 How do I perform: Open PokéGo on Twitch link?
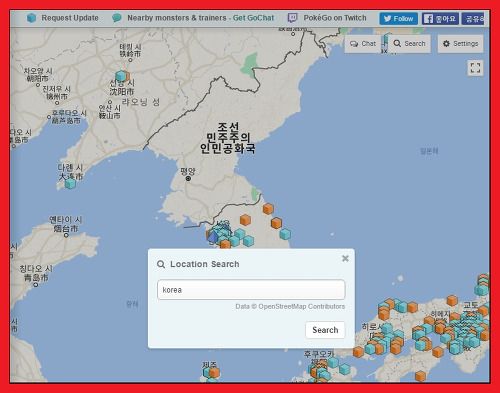(335, 18)
